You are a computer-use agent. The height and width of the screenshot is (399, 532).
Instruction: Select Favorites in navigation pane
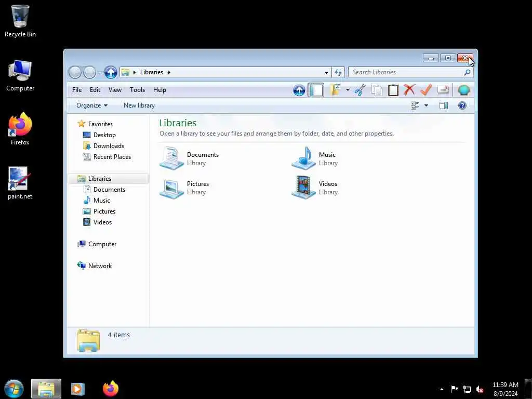tap(100, 124)
